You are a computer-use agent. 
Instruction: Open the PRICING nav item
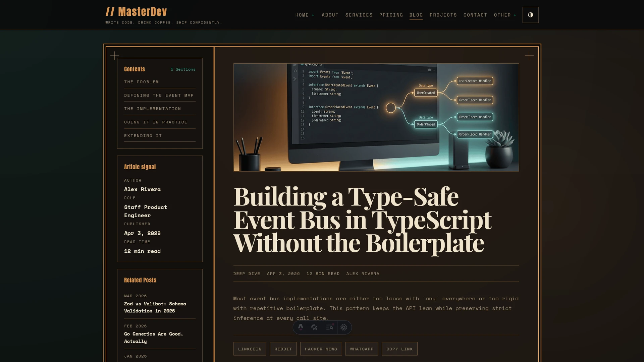[391, 15]
